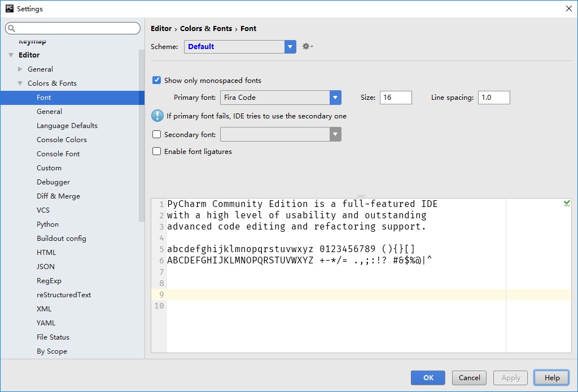Viewport: 578px width, 392px height.
Task: Click Editor in the breadcrumb path
Action: click(x=161, y=28)
